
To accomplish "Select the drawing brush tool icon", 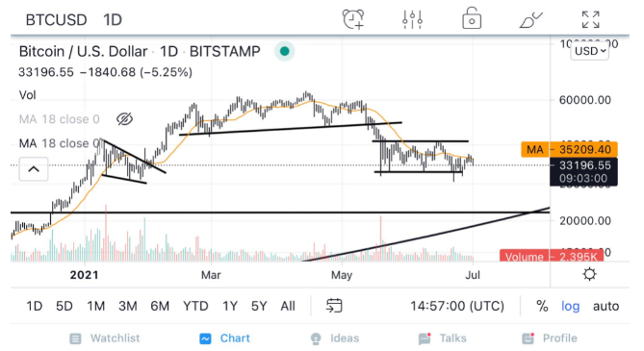I will [531, 19].
